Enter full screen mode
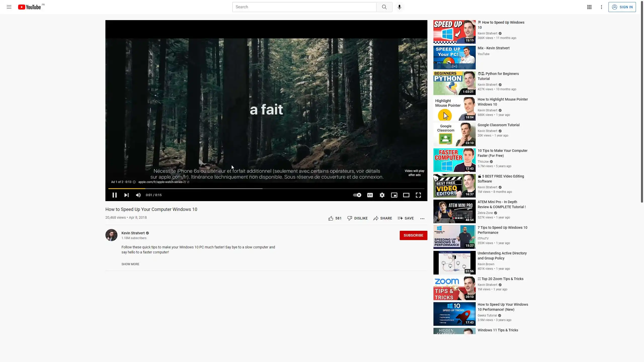Image resolution: width=644 pixels, height=362 pixels. (x=418, y=195)
